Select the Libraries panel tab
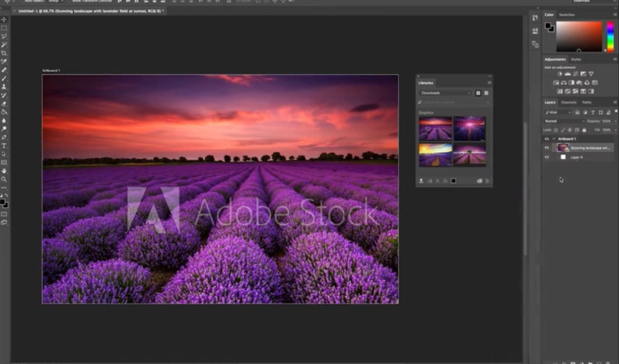 426,83
